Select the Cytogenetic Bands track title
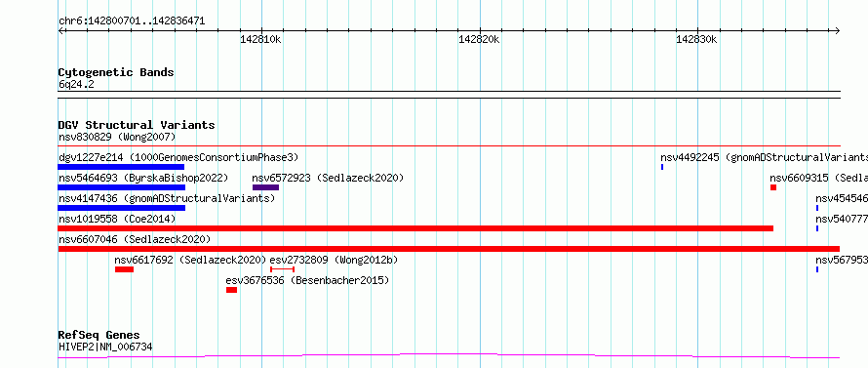The image size is (868, 368). [x=116, y=72]
